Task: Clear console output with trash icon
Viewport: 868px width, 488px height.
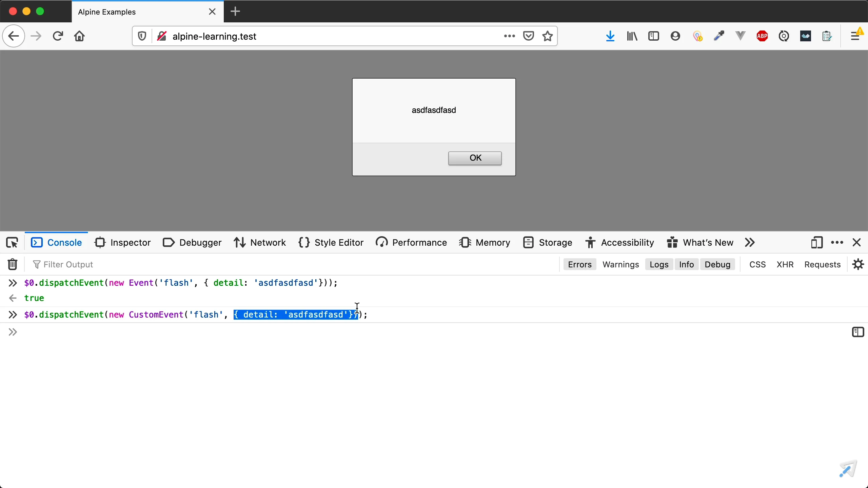Action: pos(13,264)
